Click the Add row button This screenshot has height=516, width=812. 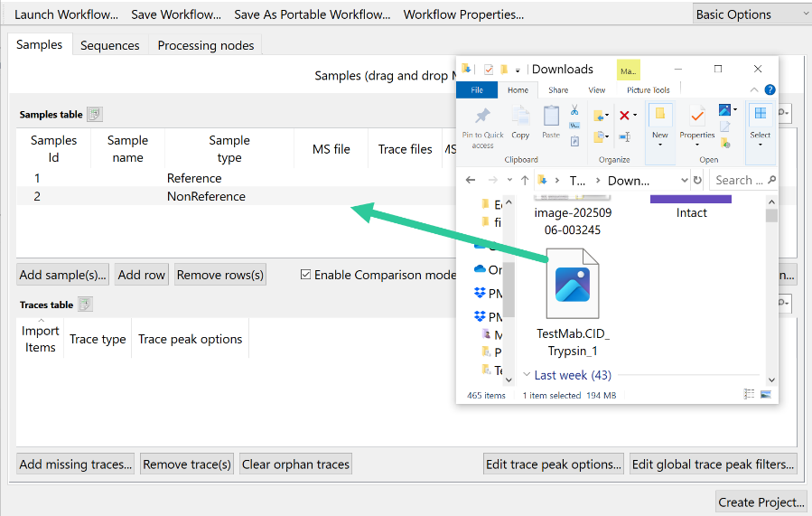click(142, 275)
